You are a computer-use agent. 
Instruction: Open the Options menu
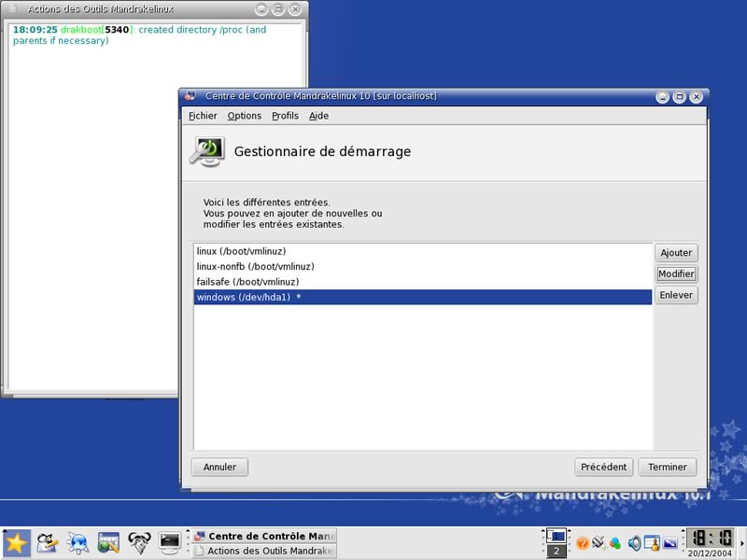click(x=245, y=116)
